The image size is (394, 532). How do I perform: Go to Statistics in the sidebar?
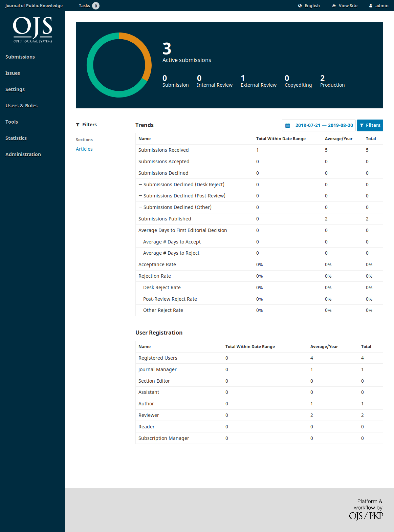point(16,138)
